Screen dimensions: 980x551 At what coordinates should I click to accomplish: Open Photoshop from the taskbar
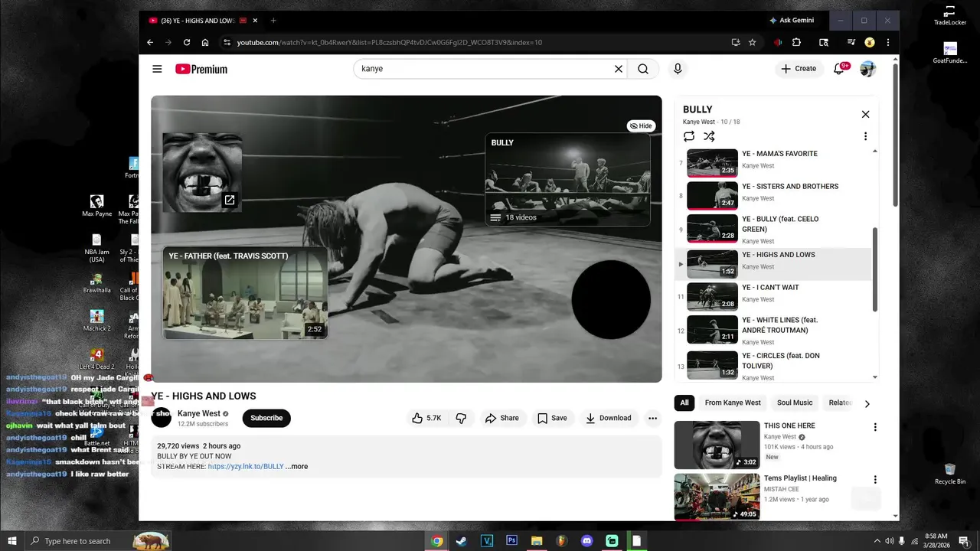[511, 541]
